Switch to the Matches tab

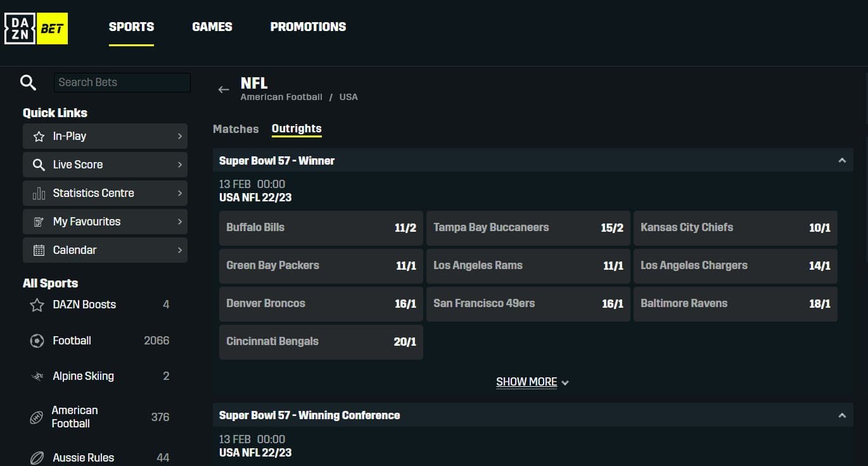236,129
